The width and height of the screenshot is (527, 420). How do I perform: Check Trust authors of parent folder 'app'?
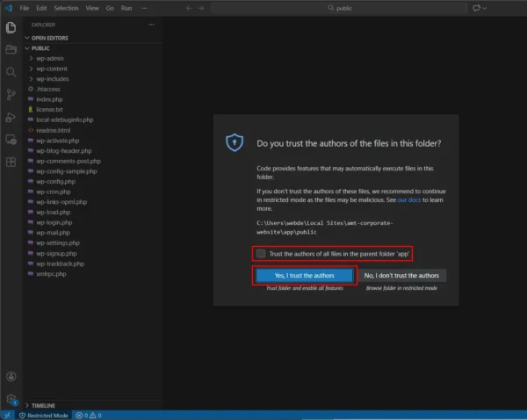(261, 253)
